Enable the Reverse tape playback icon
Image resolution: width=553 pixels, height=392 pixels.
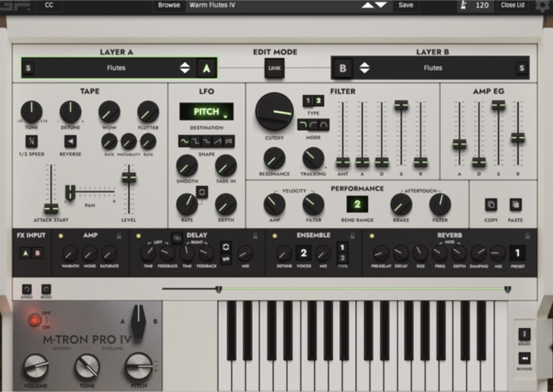[70, 141]
